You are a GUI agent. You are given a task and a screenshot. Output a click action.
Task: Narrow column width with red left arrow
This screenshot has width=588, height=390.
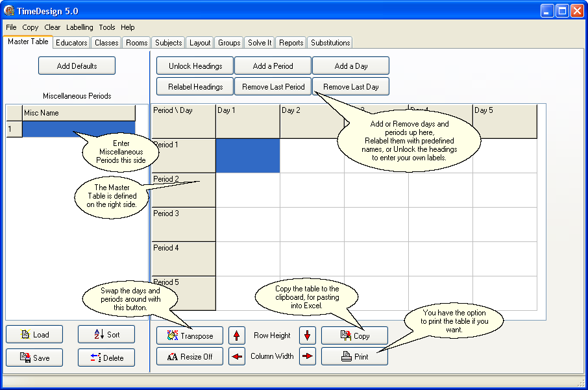coord(237,356)
